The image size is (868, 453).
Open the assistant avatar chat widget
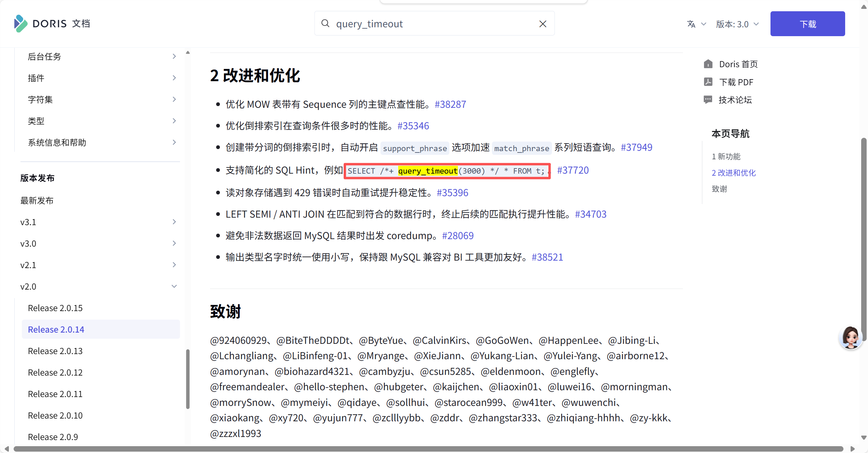(850, 337)
